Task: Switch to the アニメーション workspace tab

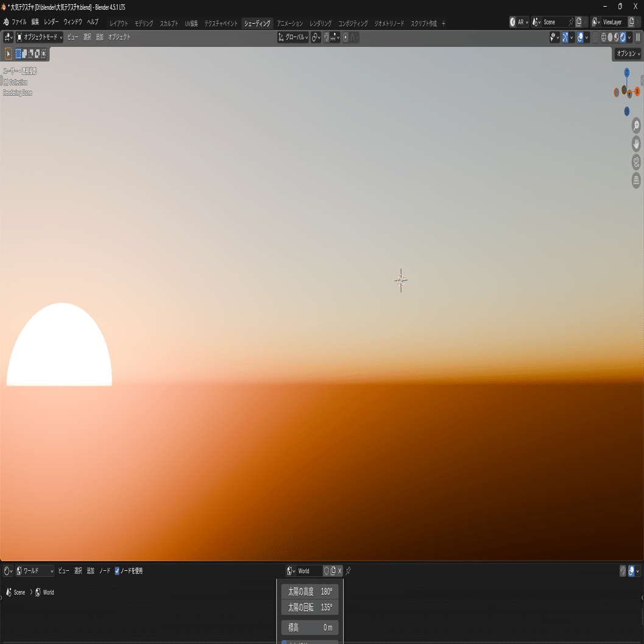Action: click(x=289, y=23)
